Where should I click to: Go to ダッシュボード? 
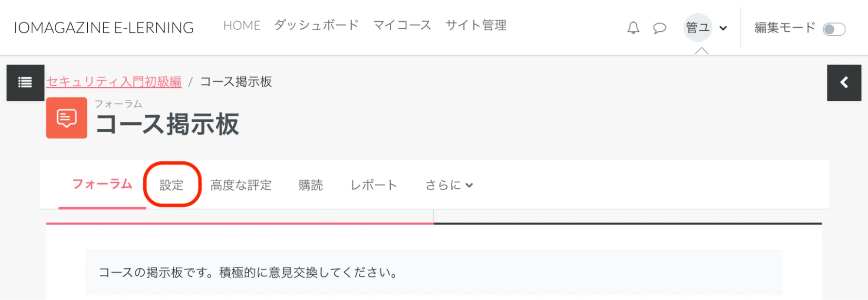coord(317,25)
